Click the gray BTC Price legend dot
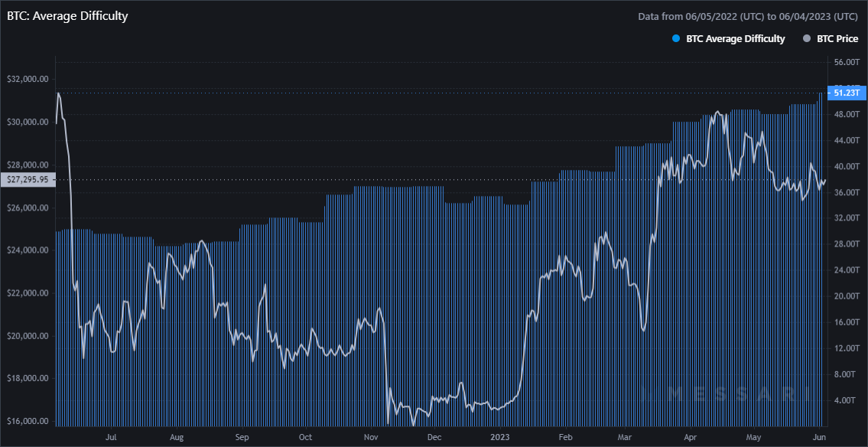Image resolution: width=868 pixels, height=447 pixels. pyautogui.click(x=807, y=39)
